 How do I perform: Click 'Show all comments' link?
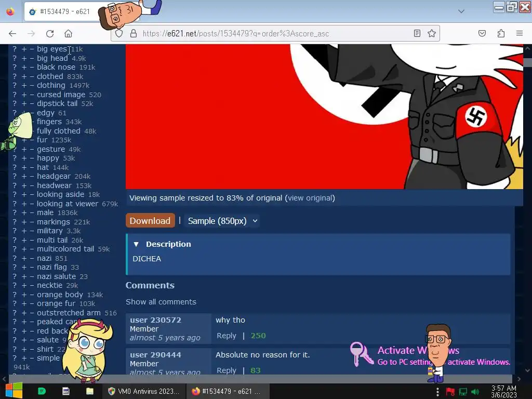pyautogui.click(x=161, y=302)
